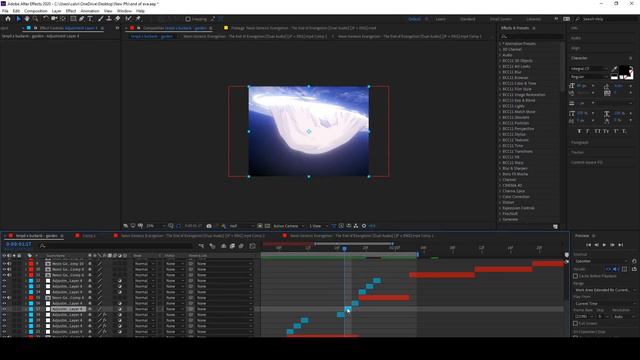
Task: Select the Roto Brush tool
Action: [129, 19]
